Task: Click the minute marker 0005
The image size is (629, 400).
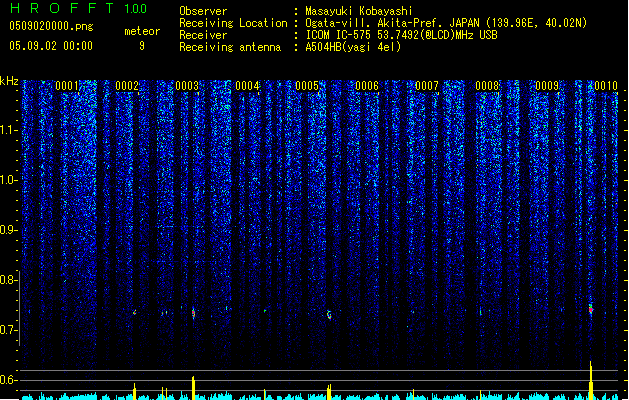Action: (x=307, y=86)
